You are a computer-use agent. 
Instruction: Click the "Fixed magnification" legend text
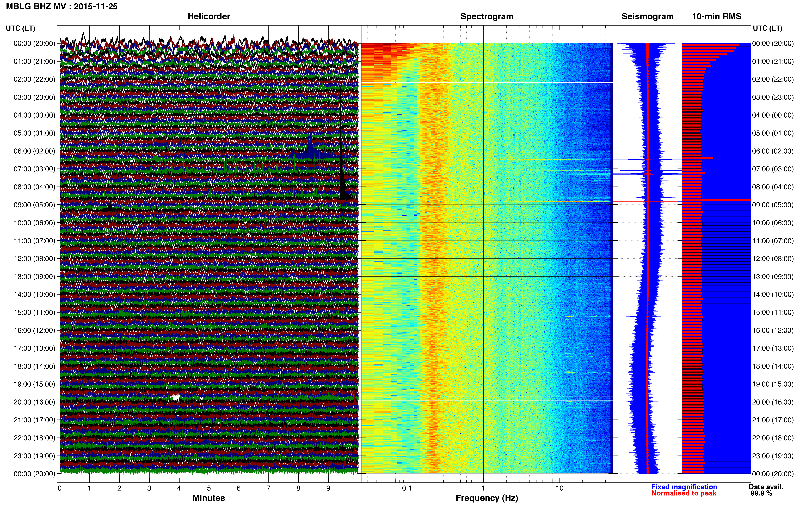click(684, 487)
